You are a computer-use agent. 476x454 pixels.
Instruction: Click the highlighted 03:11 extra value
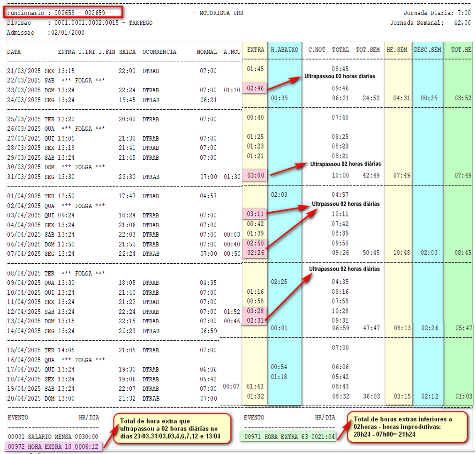point(255,214)
